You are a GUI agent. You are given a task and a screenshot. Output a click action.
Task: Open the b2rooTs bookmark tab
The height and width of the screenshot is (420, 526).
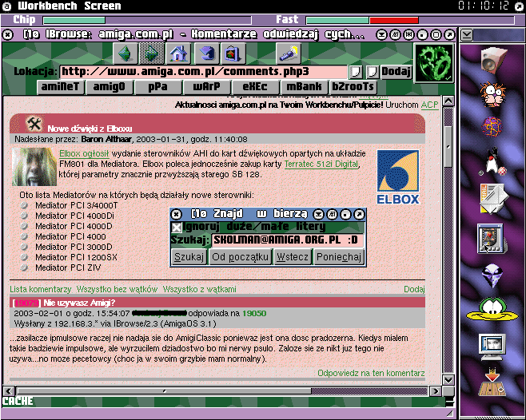[x=353, y=87]
